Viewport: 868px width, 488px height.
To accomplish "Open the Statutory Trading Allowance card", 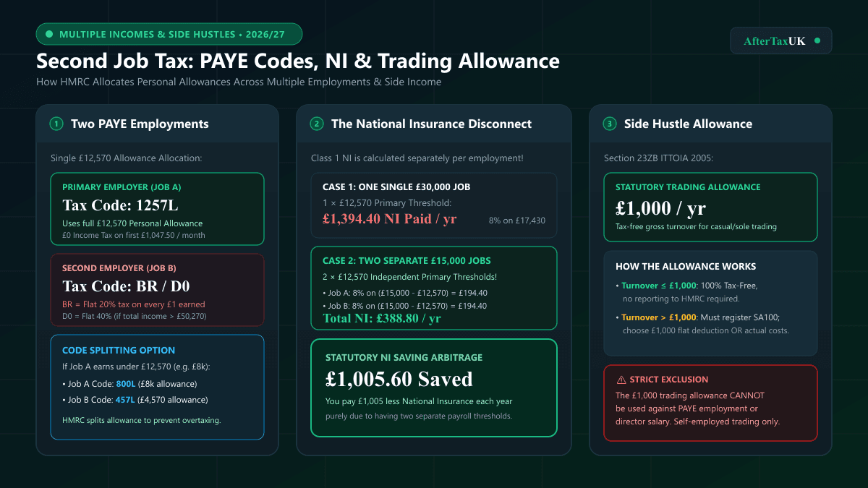I will tap(710, 207).
